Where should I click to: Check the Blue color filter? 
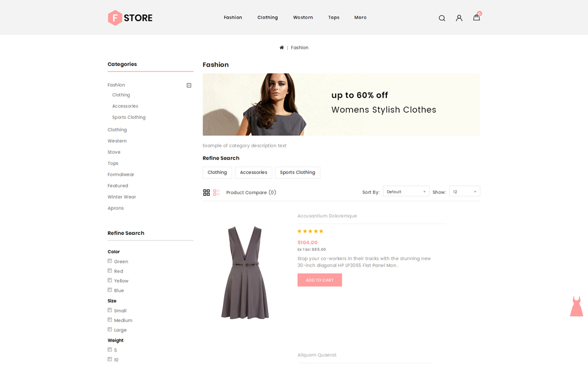tap(110, 290)
